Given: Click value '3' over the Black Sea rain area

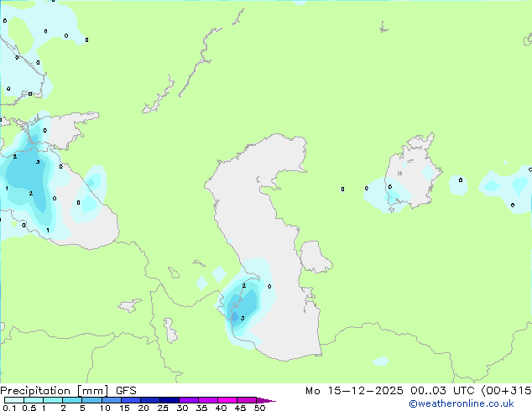Looking at the screenshot, I should click(38, 162).
